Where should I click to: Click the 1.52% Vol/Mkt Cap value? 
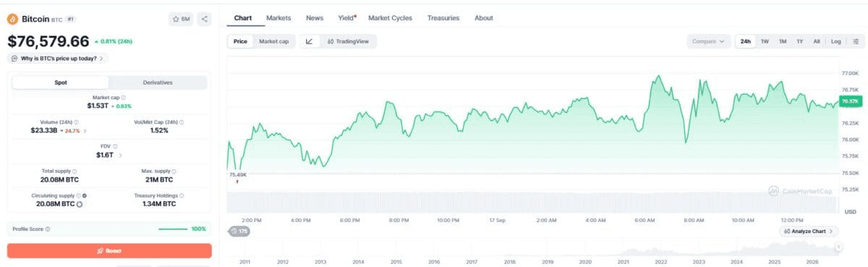[159, 131]
